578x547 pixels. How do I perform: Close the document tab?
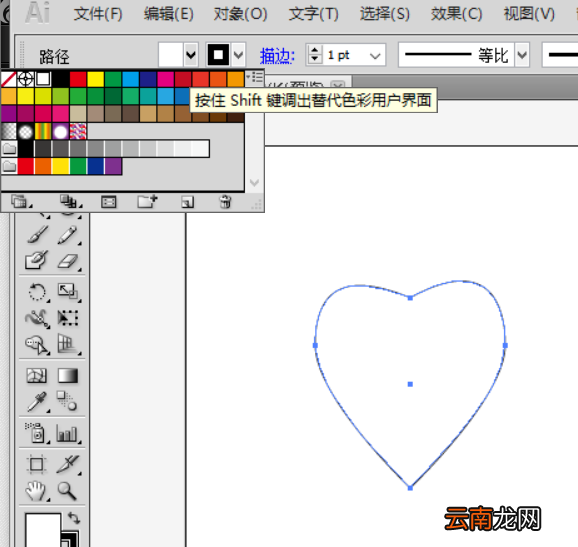pos(338,85)
